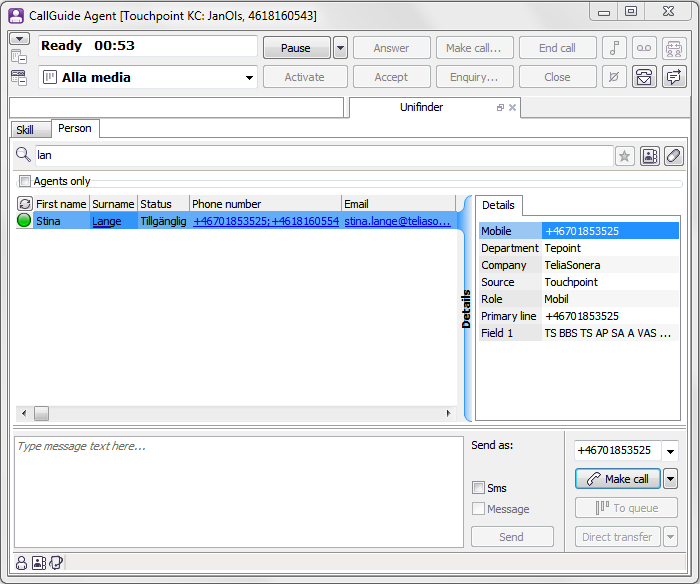The image size is (700, 584).
Task: Select the Department Tepoint row
Action: [579, 248]
